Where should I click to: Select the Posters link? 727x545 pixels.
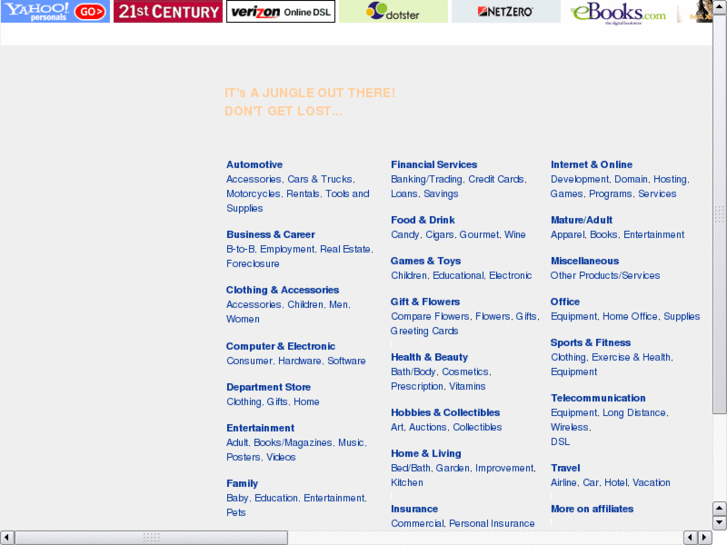pos(243,457)
